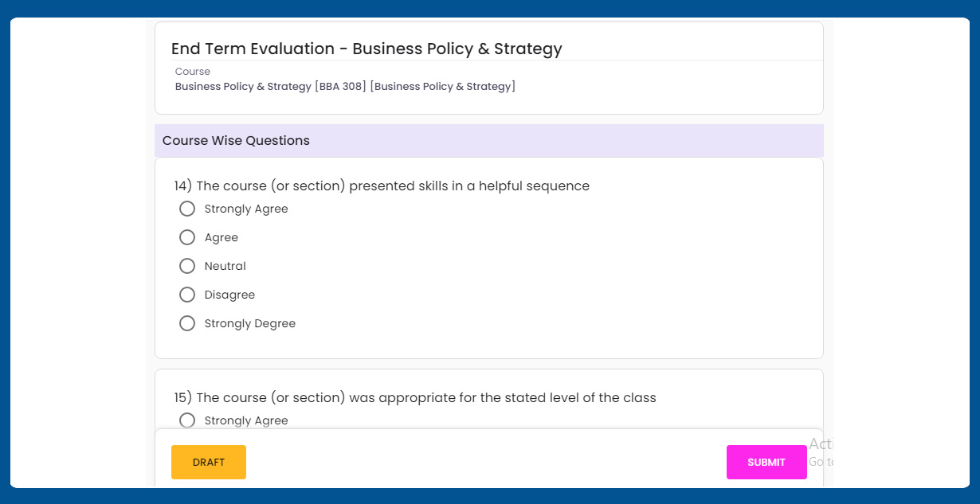The image size is (980, 504).
Task: Click question 15 text about stated class level
Action: [x=415, y=397]
